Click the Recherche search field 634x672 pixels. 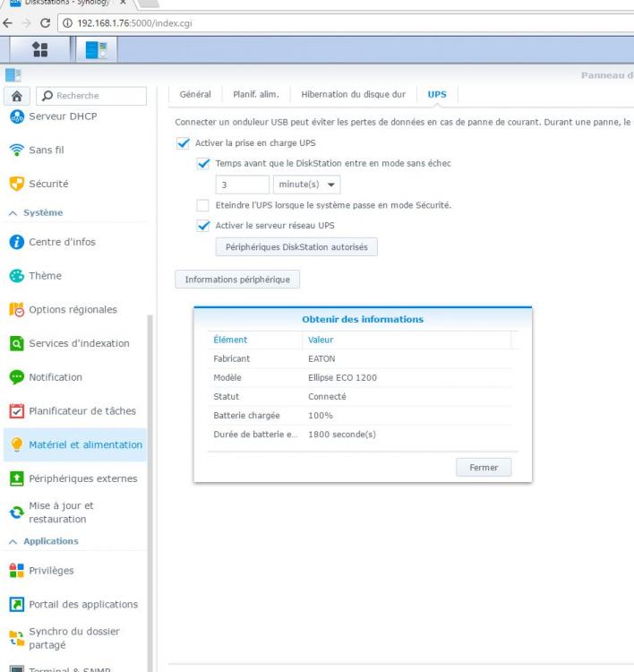(x=91, y=96)
